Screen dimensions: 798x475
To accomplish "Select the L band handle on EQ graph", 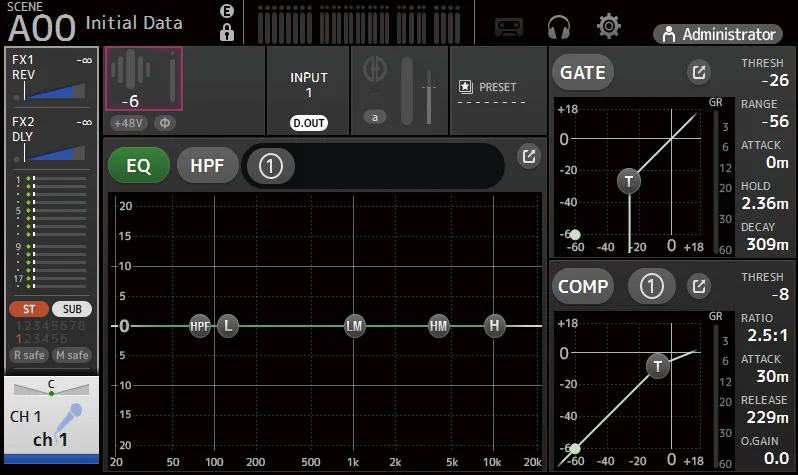I will [228, 325].
